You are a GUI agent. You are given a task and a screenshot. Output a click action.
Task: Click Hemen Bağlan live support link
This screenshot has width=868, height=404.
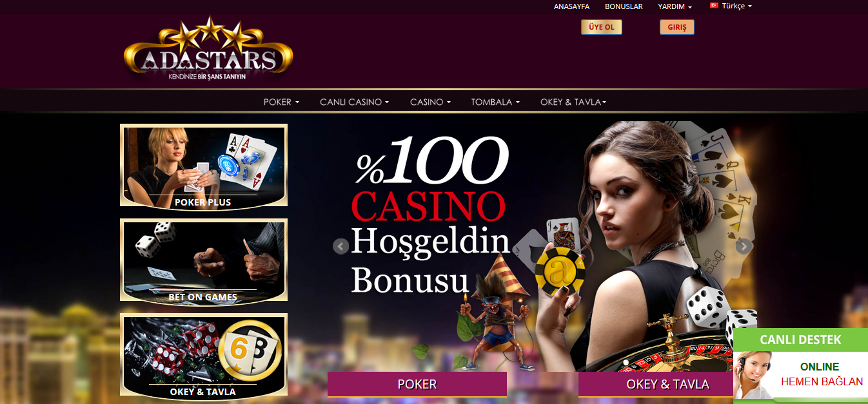point(822,381)
